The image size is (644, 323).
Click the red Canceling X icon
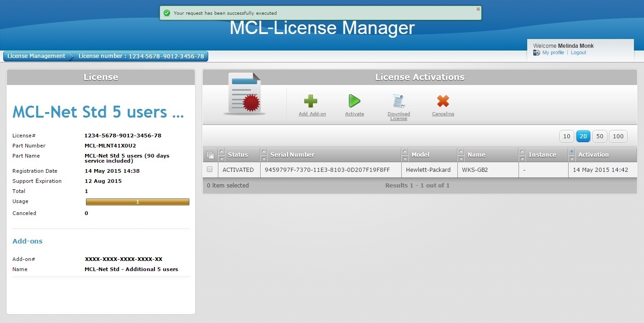click(443, 101)
